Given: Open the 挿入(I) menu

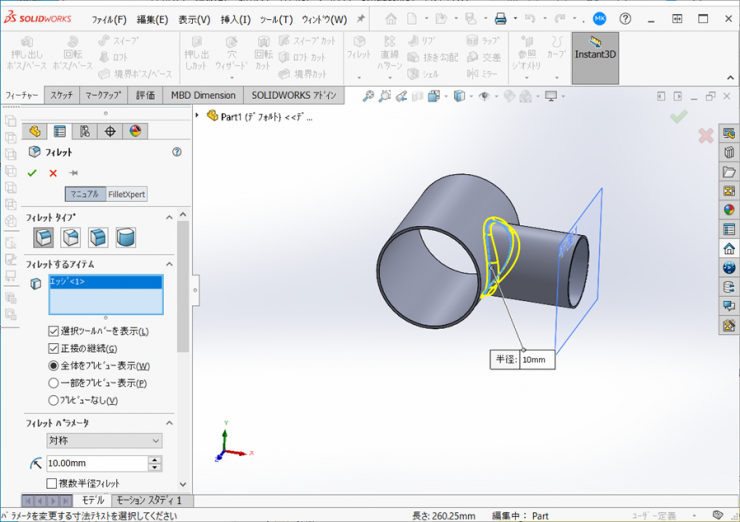Looking at the screenshot, I should point(236,19).
